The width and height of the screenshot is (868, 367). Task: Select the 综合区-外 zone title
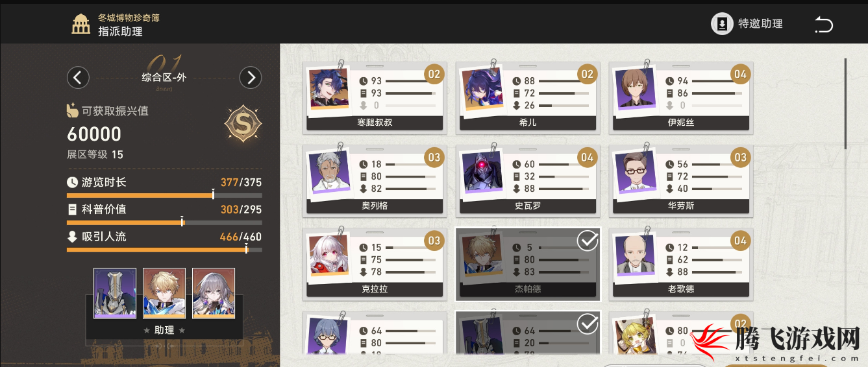pyautogui.click(x=164, y=78)
